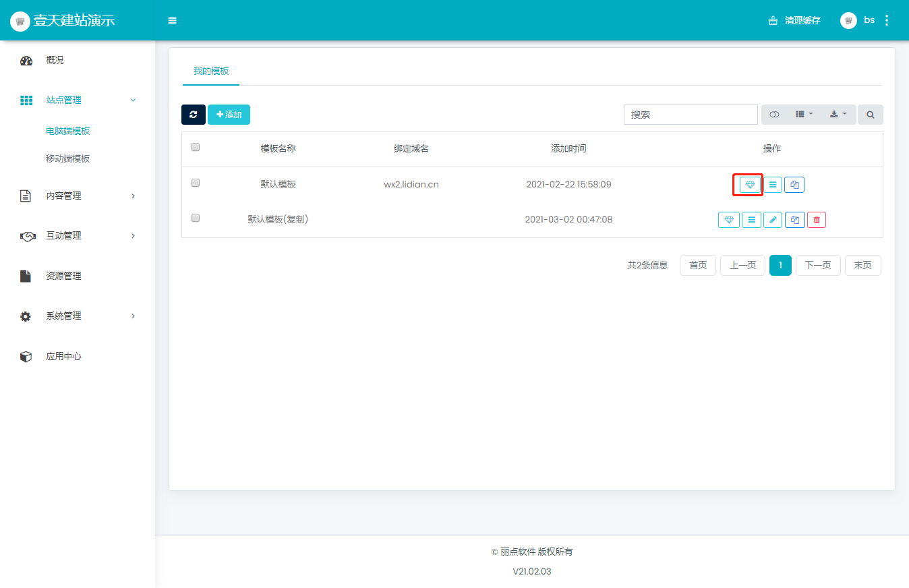The width and height of the screenshot is (909, 588).
Task: Click page number 1 button
Action: (x=780, y=266)
